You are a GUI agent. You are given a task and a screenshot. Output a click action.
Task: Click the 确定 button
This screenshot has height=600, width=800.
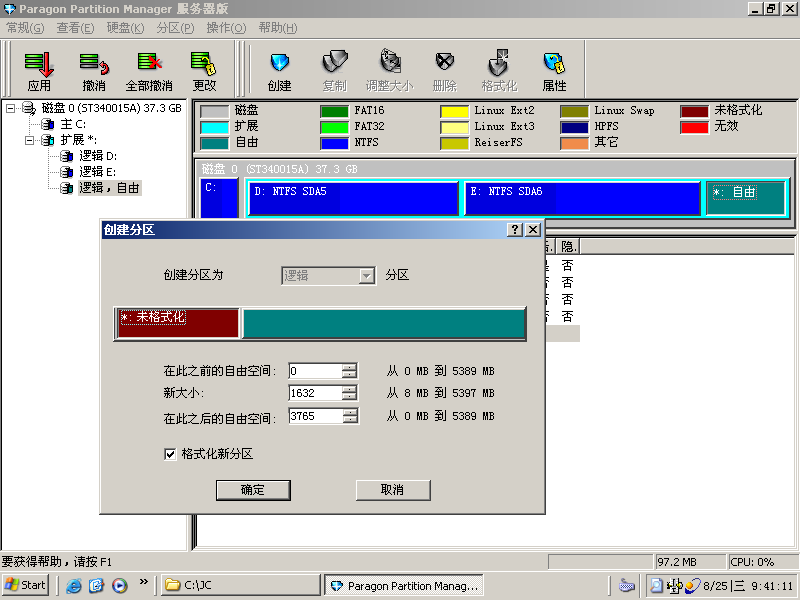(253, 490)
